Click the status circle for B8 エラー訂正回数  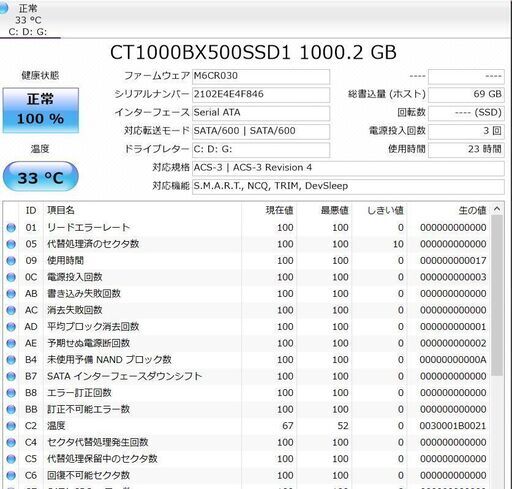tap(11, 393)
